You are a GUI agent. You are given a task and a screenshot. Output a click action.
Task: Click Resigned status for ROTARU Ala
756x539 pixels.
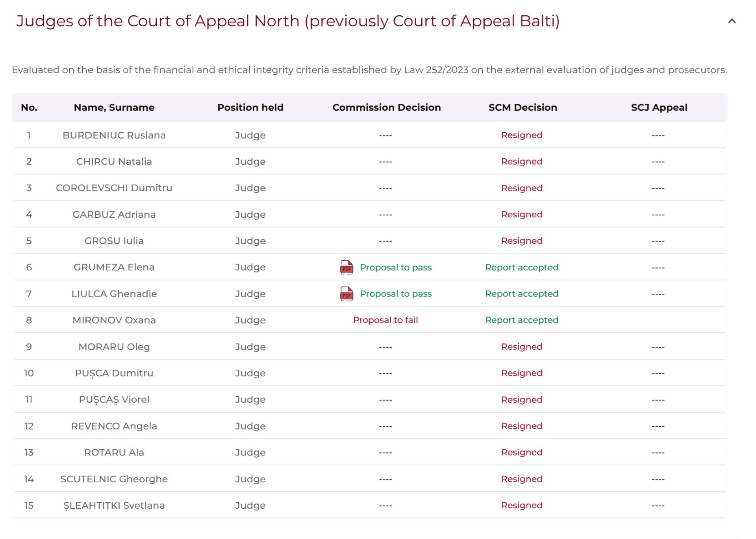coord(521,452)
